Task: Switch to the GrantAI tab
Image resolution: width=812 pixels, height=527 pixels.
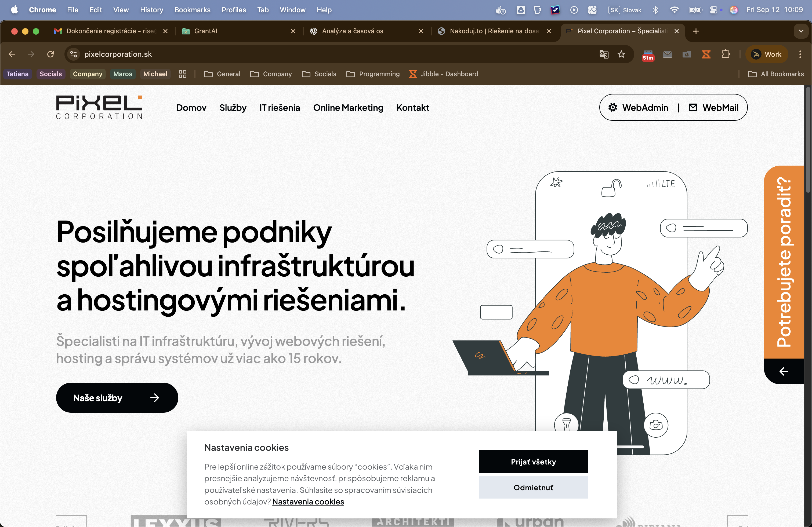Action: 205,31
